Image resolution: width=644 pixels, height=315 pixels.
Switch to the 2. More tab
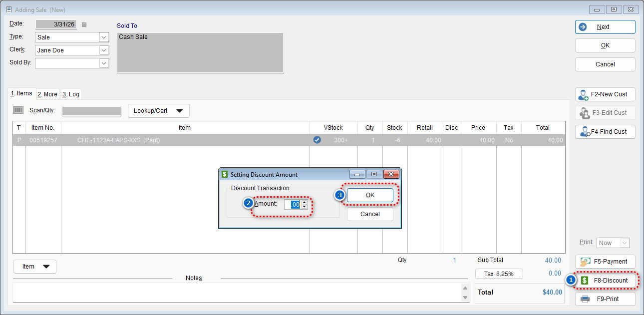click(x=47, y=94)
